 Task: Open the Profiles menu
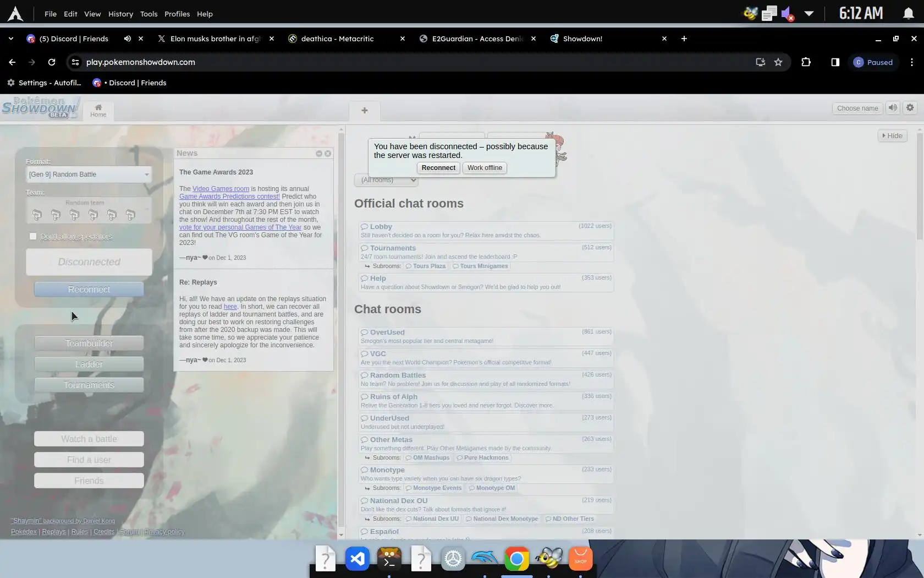[177, 14]
